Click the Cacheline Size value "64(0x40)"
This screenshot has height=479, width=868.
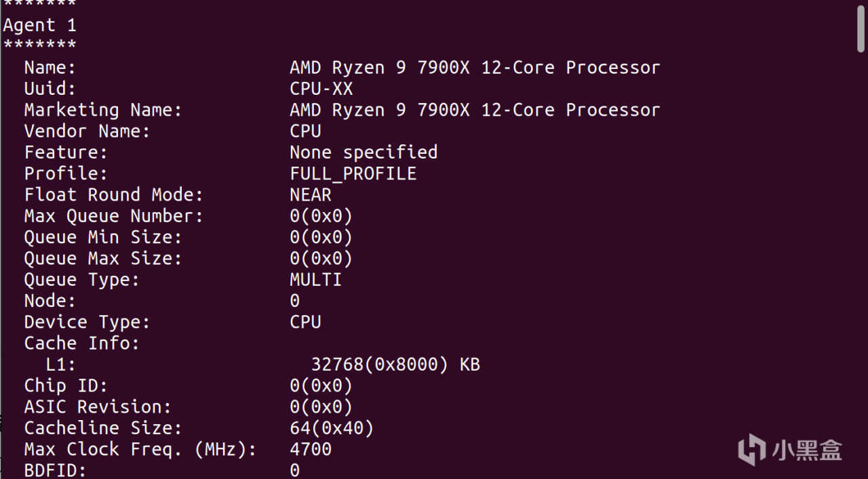tap(332, 428)
